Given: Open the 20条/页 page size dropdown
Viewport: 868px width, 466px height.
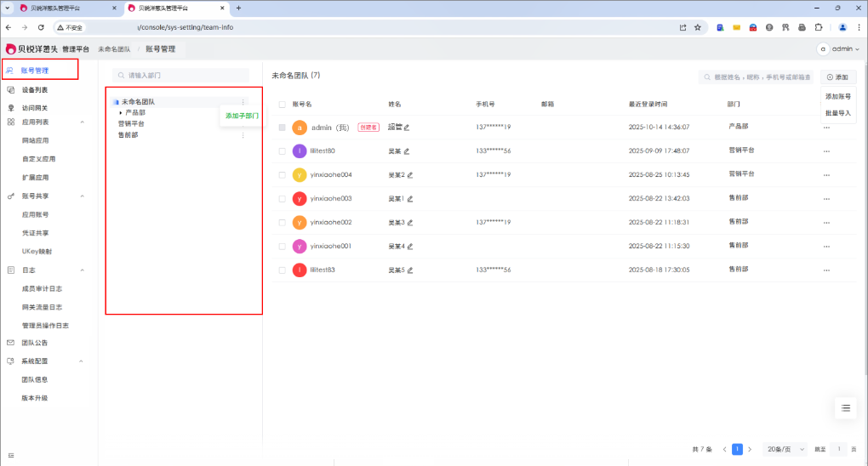Looking at the screenshot, I should [781, 449].
